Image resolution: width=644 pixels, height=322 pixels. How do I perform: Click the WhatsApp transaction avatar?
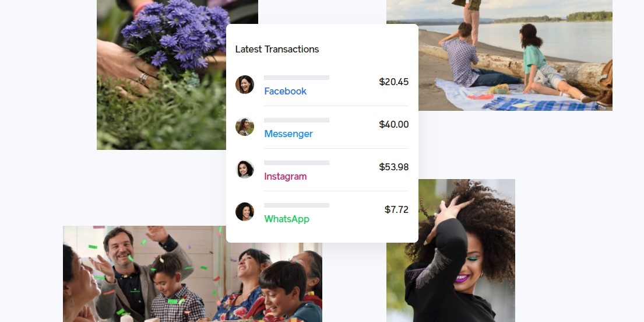click(x=245, y=212)
